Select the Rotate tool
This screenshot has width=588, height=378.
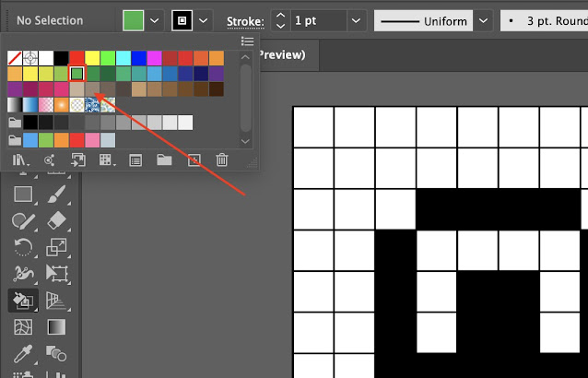click(23, 247)
